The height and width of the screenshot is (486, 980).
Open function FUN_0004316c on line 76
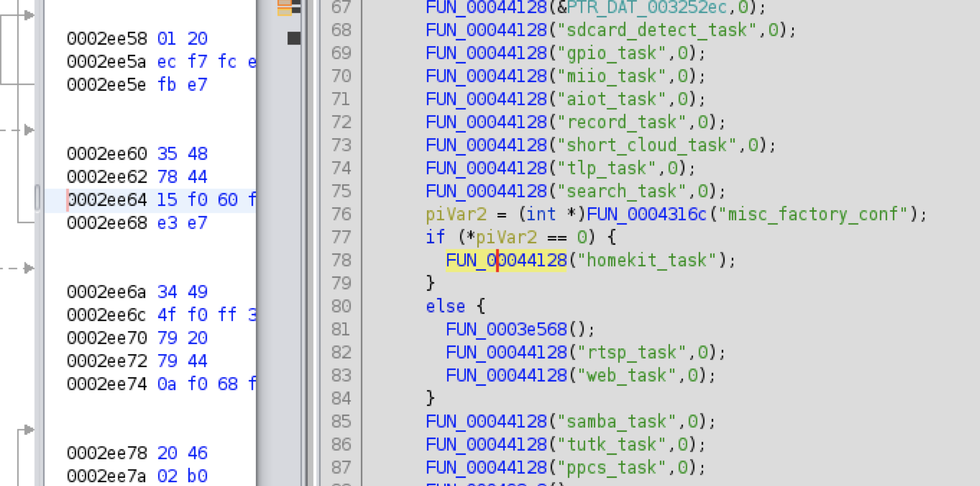(647, 214)
